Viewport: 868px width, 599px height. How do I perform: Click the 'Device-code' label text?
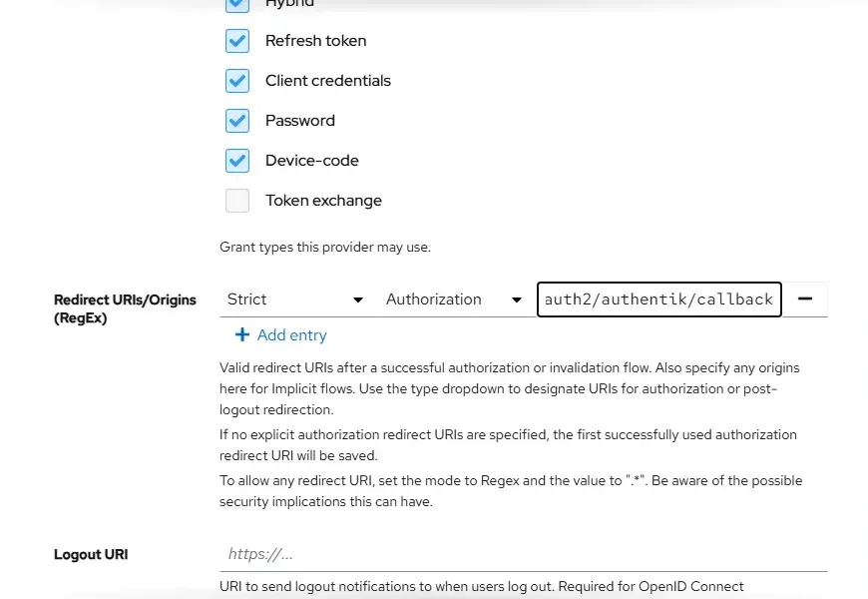pyautogui.click(x=311, y=161)
